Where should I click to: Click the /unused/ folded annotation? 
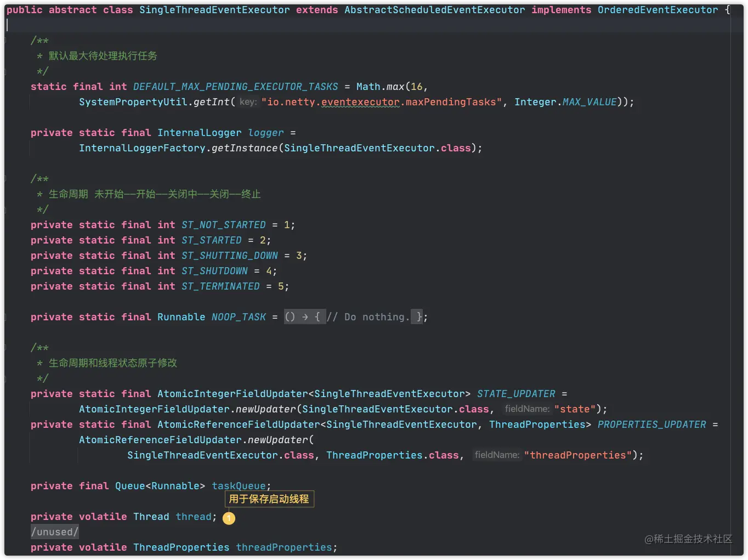click(55, 532)
